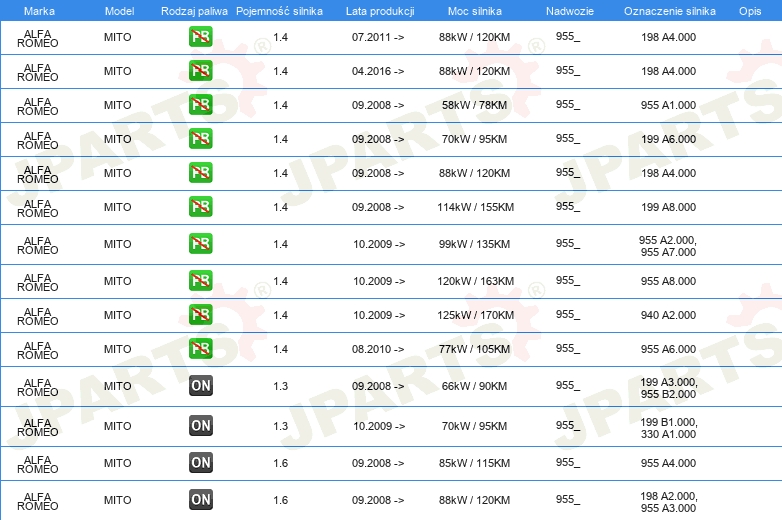The height and width of the screenshot is (520, 782).
Task: Click the power value 99kW / 135KM
Action: (x=474, y=244)
